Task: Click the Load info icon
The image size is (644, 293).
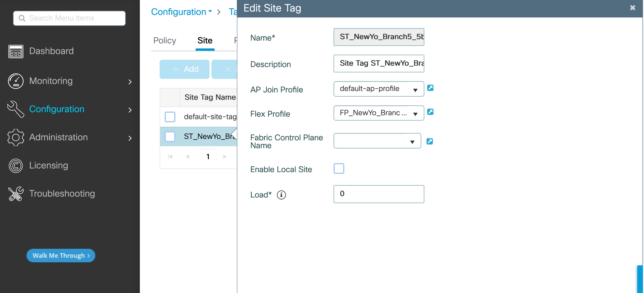Action: click(281, 195)
